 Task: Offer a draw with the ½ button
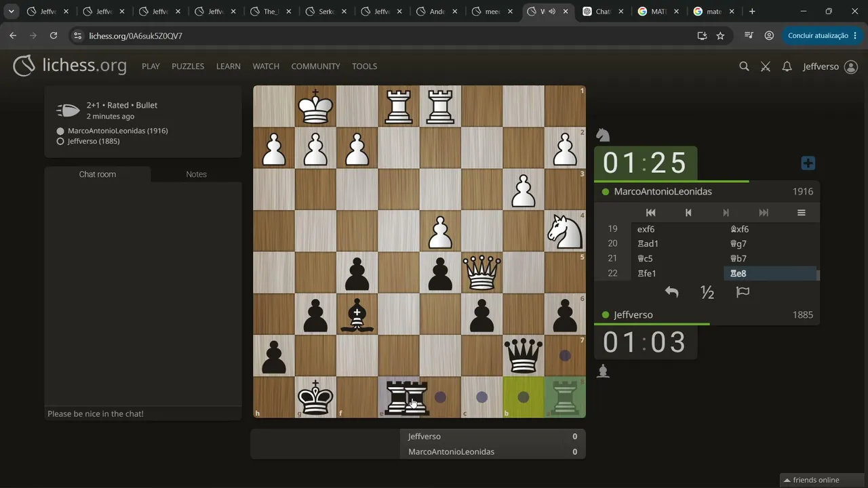point(707,292)
